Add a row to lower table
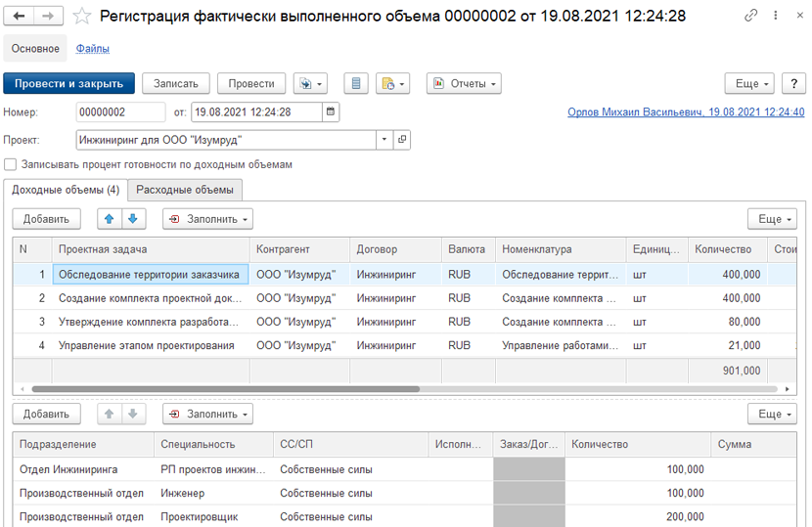This screenshot has height=527, width=812. (47, 414)
